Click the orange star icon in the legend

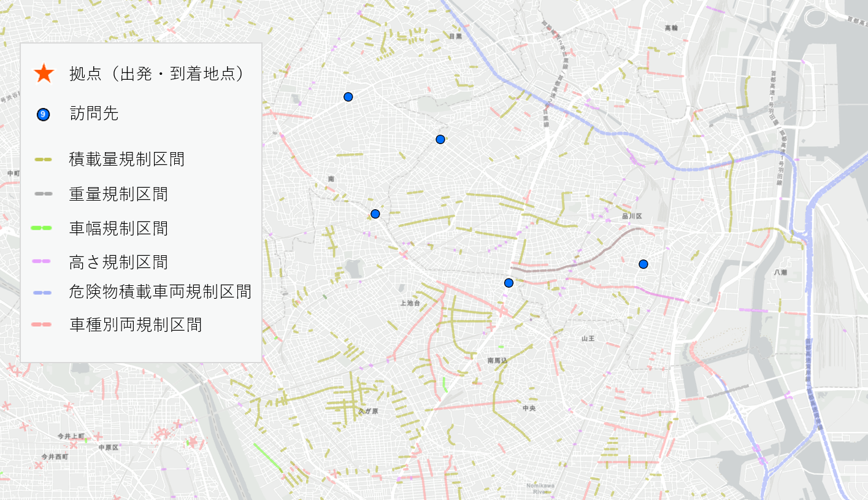click(44, 74)
